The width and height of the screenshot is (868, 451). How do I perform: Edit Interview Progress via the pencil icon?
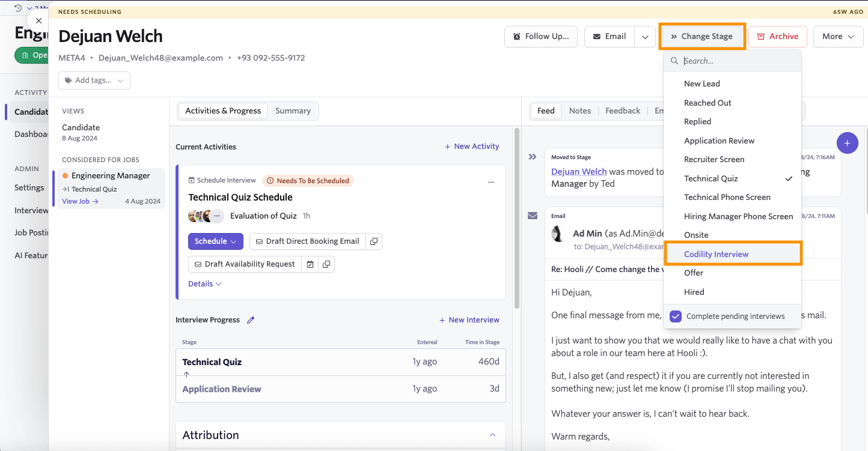[251, 319]
